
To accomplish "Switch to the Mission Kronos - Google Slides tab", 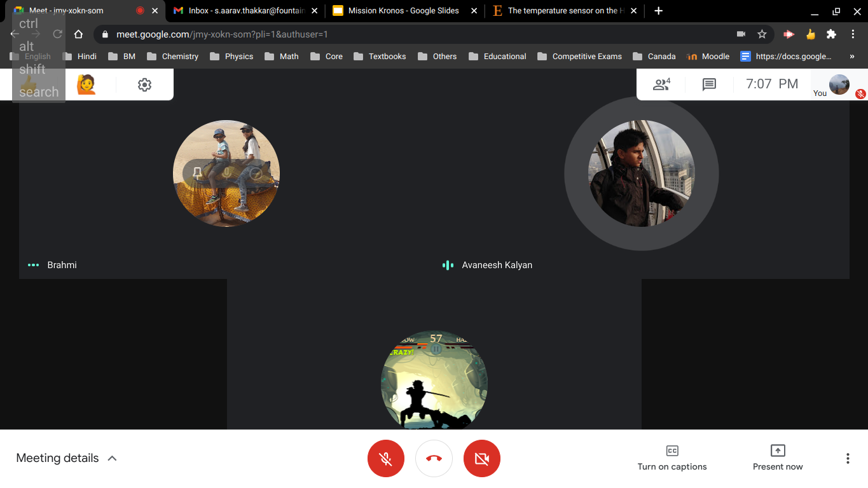I will [404, 11].
